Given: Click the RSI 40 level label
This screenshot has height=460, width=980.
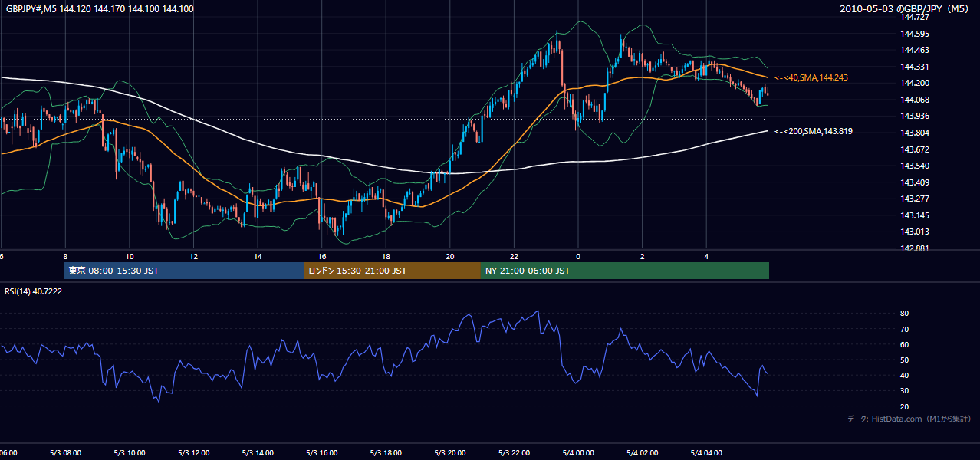Looking at the screenshot, I should pyautogui.click(x=905, y=375).
